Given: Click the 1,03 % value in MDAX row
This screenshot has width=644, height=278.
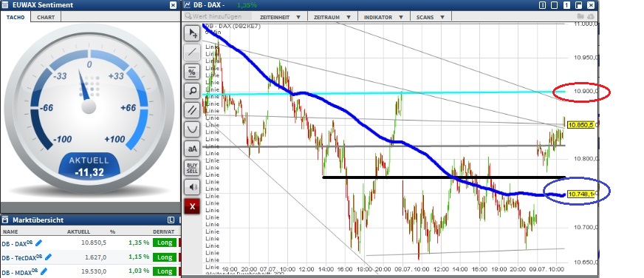Looking at the screenshot, I should click(x=139, y=271).
